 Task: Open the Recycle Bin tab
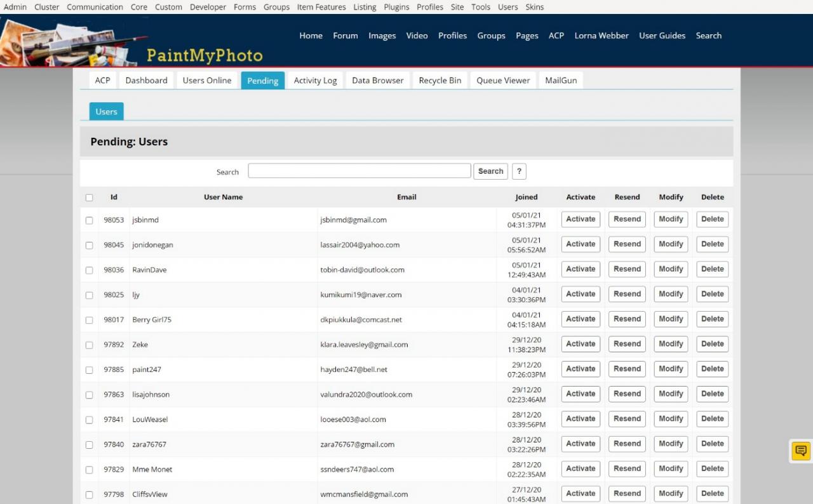(440, 81)
